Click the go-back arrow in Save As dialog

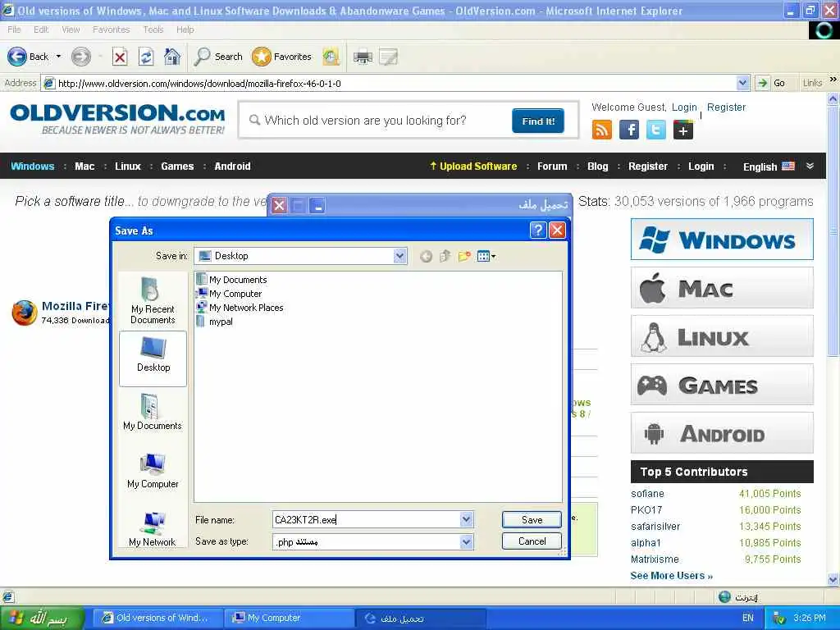pyautogui.click(x=426, y=257)
